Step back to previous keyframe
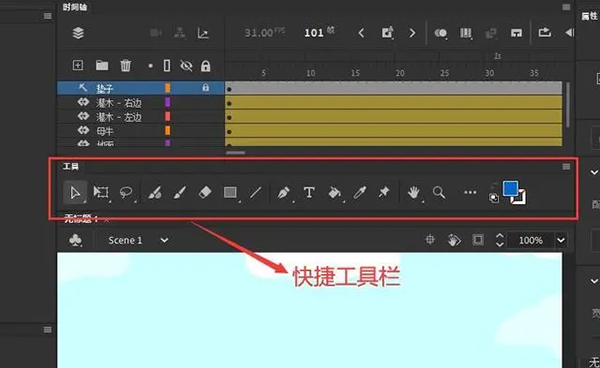Screen dimensions: 600x368 point(361,33)
